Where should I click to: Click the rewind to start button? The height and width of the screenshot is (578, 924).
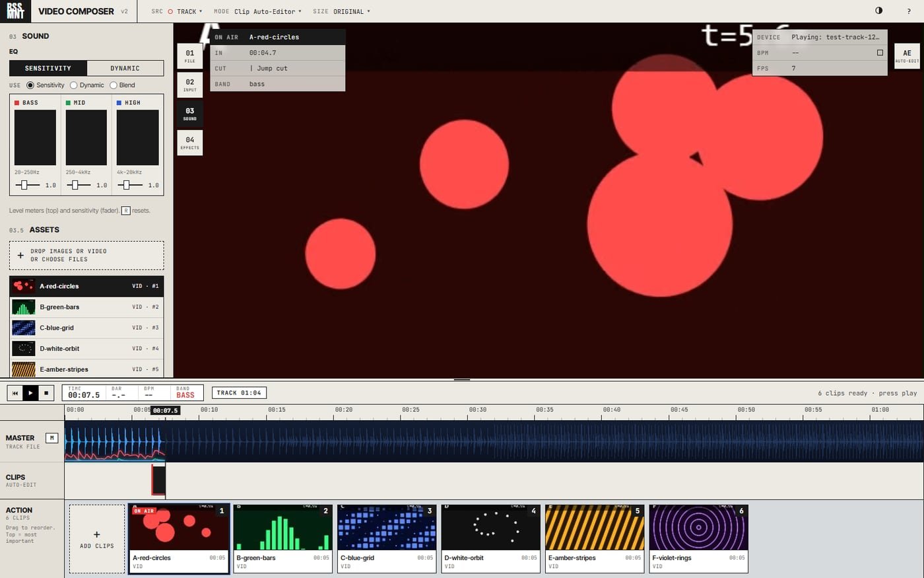[x=15, y=392]
